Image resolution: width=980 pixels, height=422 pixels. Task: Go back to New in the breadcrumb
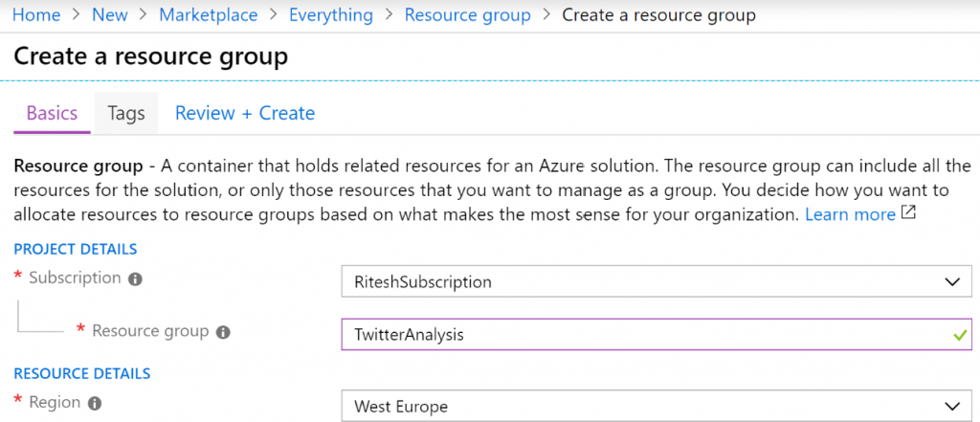coord(110,15)
